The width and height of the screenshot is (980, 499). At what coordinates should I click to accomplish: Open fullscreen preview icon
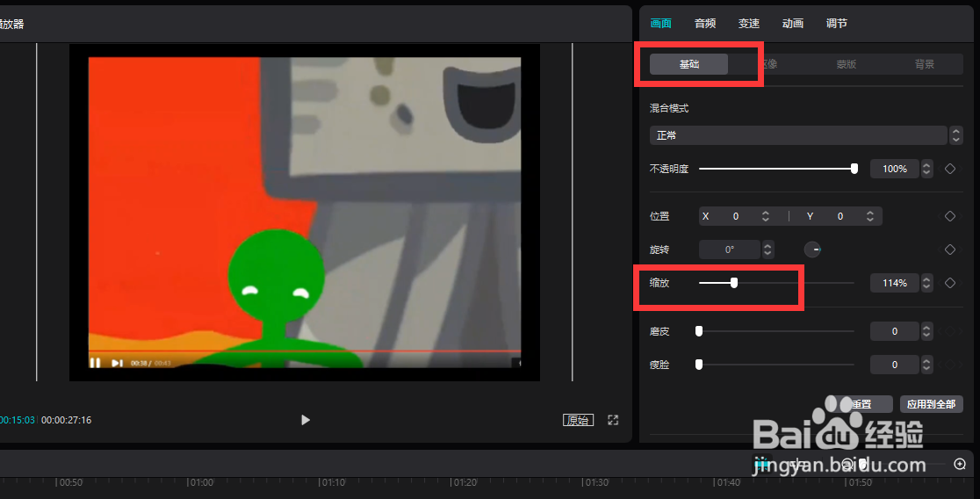613,420
